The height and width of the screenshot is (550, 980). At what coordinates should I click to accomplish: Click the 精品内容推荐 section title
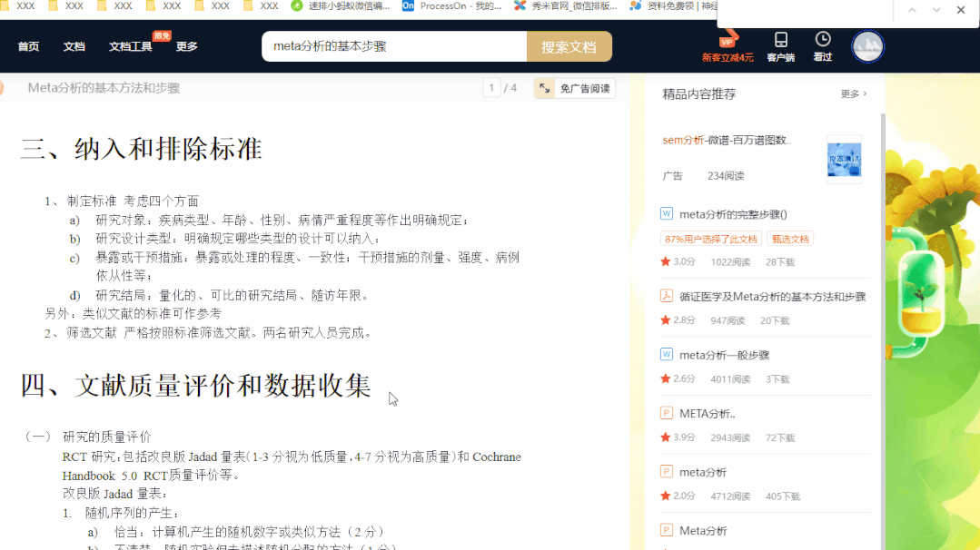pyautogui.click(x=698, y=94)
